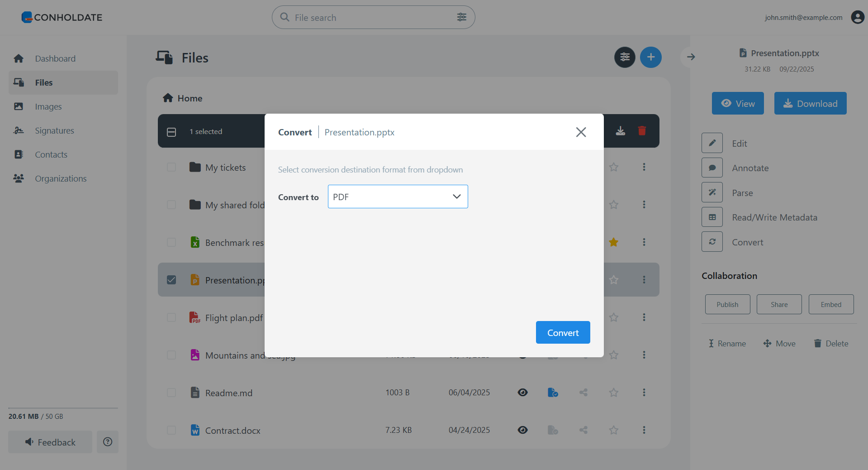Click the blue plus add button

[x=650, y=58]
